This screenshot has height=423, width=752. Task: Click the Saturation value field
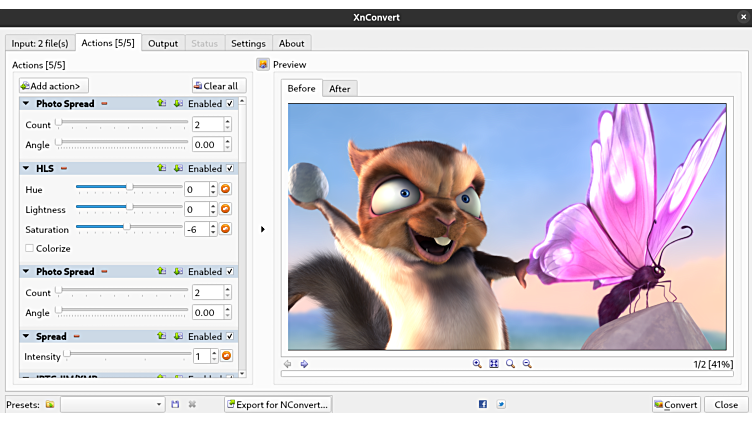click(x=197, y=229)
